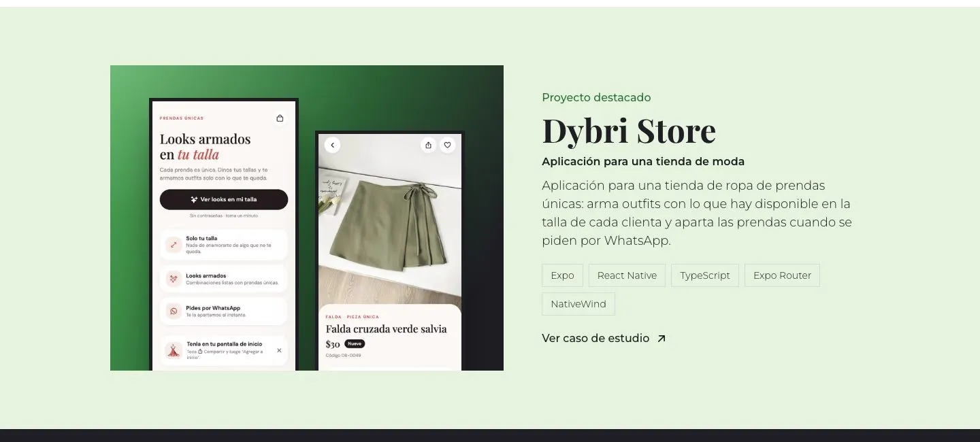
Task: Click the Looks armados sparkle icon
Action: click(174, 279)
